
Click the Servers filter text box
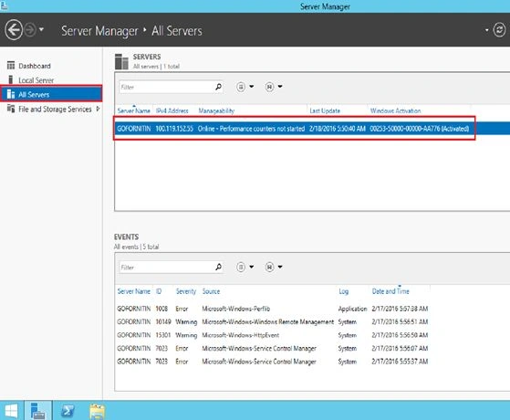(x=166, y=87)
